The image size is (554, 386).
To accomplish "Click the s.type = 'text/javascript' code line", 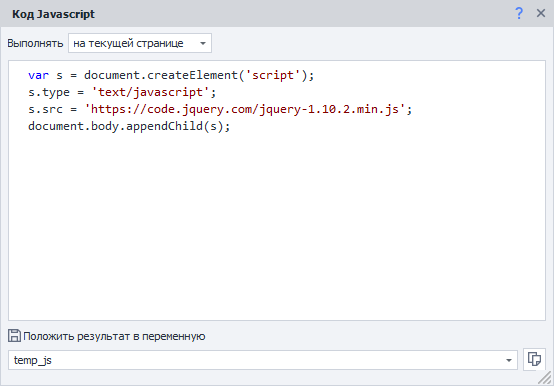I will click(x=122, y=92).
